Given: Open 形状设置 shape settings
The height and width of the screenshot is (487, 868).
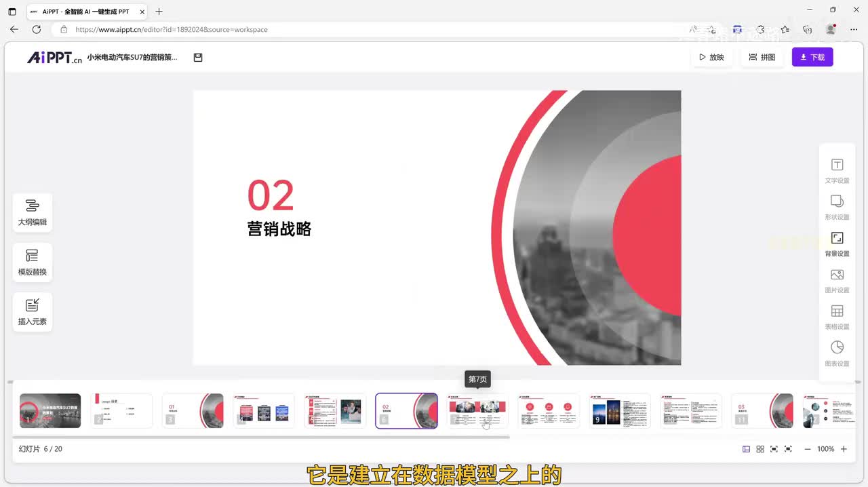Looking at the screenshot, I should coord(837,208).
